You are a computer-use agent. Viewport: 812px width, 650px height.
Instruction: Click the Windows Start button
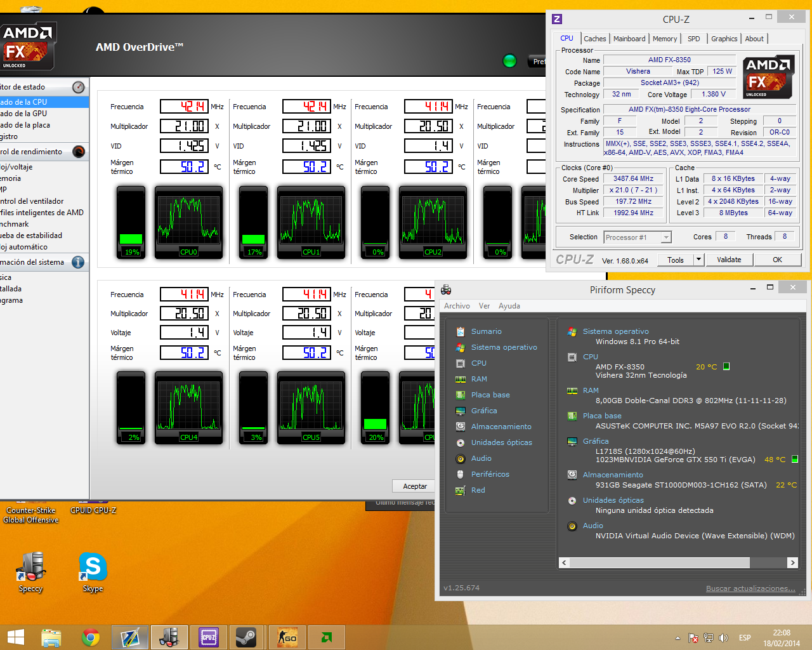click(15, 637)
